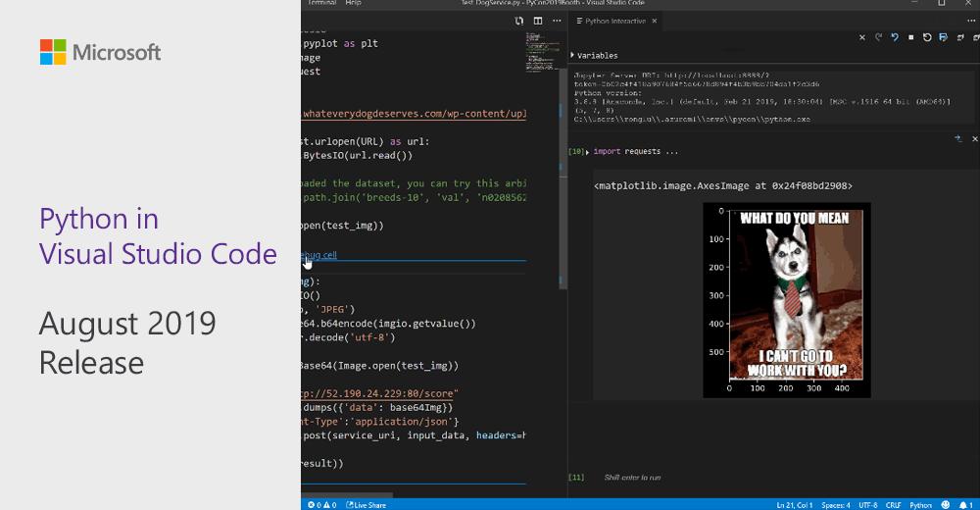
Task: Click the Jupyter Server URI info text
Action: (671, 76)
